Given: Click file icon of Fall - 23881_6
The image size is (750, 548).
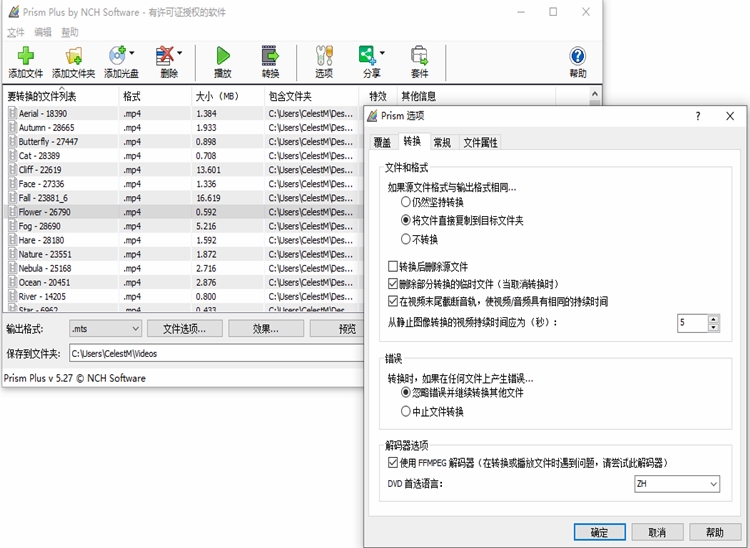Looking at the screenshot, I should coord(13,198).
